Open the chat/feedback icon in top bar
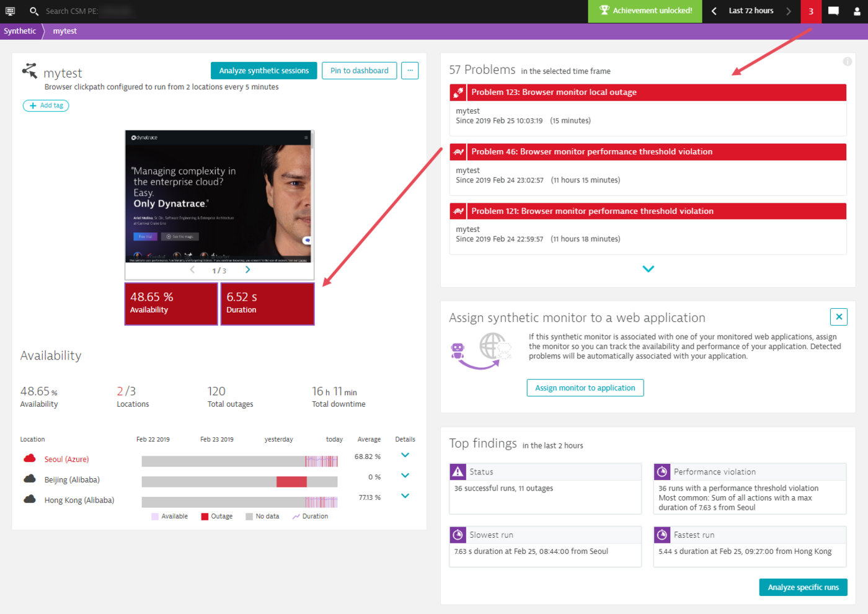The height and width of the screenshot is (614, 868). pos(833,11)
